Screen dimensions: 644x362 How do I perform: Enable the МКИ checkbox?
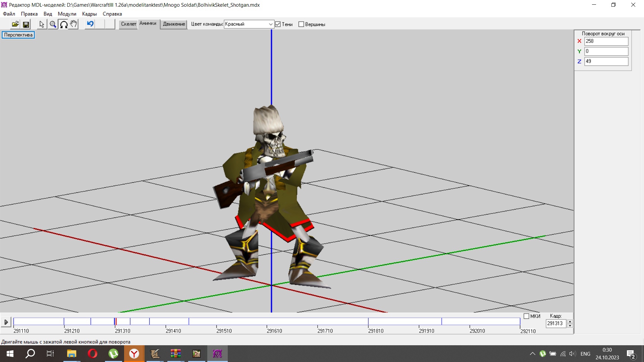526,316
